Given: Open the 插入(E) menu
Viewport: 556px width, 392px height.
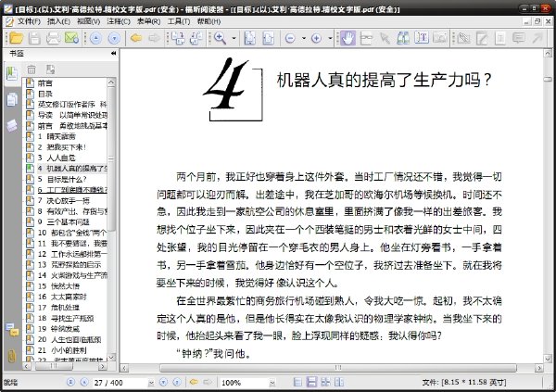Looking at the screenshot, I should point(59,21).
